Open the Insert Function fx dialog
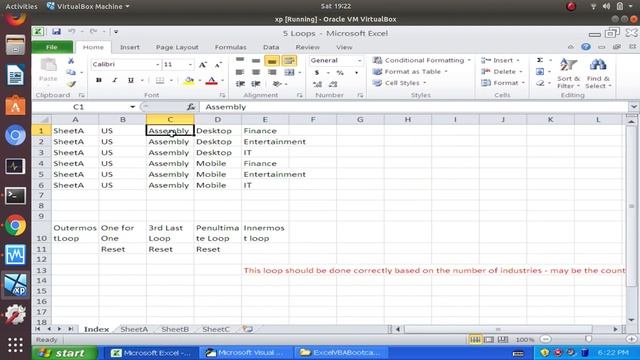 pos(191,107)
